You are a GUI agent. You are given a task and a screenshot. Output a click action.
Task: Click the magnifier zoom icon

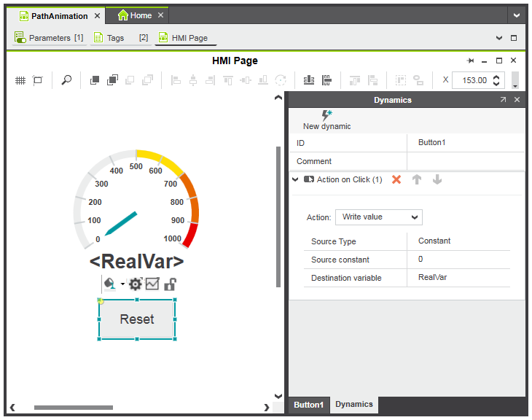[x=66, y=80]
